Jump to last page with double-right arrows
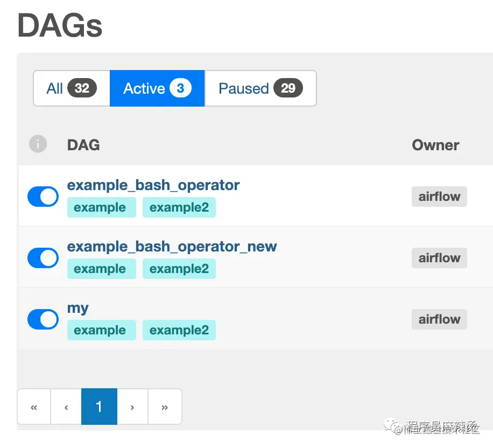 [x=165, y=407]
